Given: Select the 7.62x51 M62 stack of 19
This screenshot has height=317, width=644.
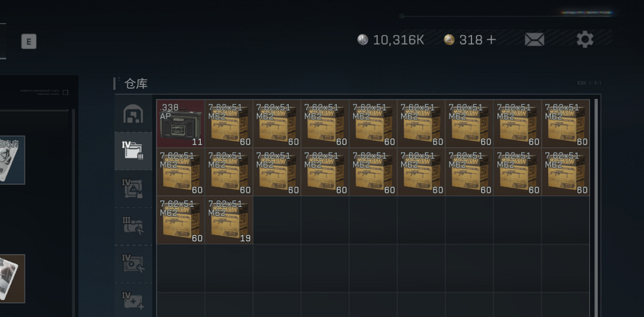Looking at the screenshot, I should point(229,220).
